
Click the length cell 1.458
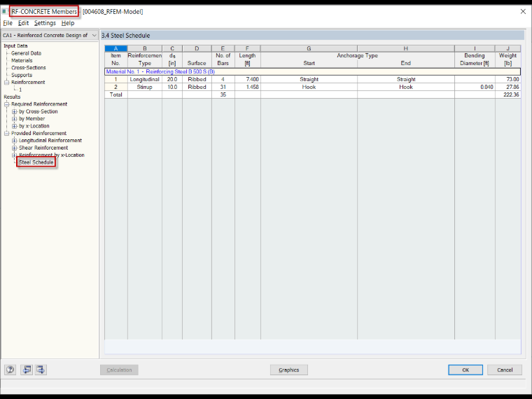[248, 87]
